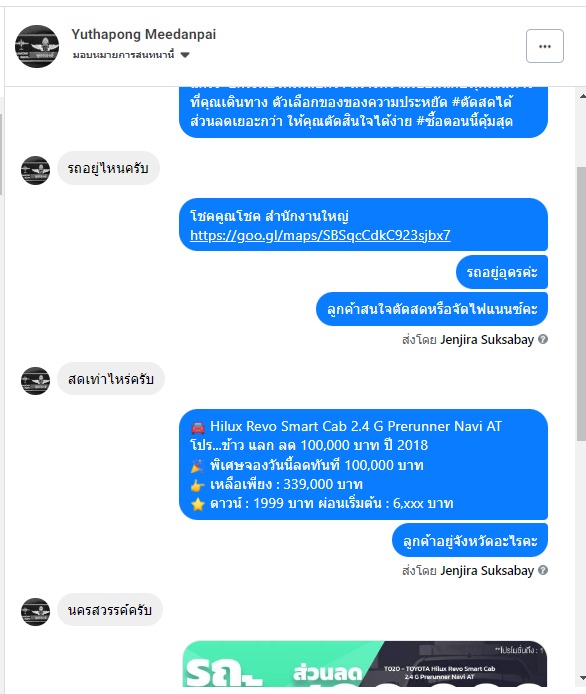The height and width of the screenshot is (694, 586).
Task: Open the three-dots conversation options button
Action: click(544, 46)
